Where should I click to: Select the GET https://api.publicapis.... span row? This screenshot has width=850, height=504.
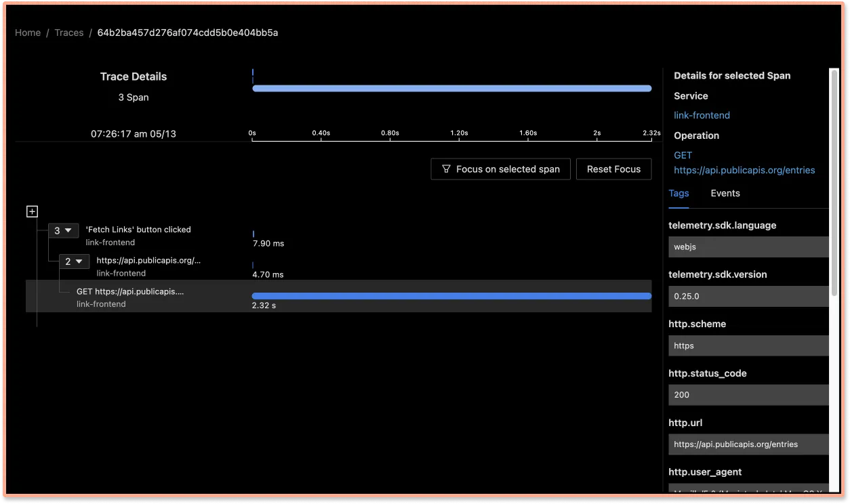pos(338,297)
